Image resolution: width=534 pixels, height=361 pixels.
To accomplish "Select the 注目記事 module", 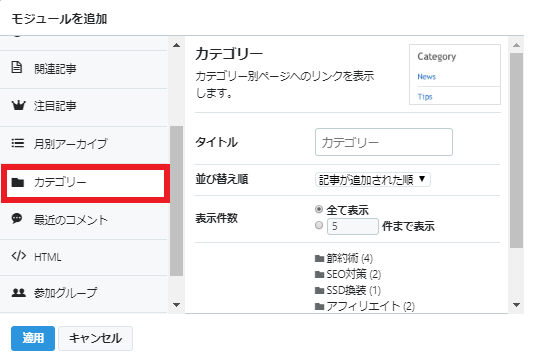I will tap(84, 107).
